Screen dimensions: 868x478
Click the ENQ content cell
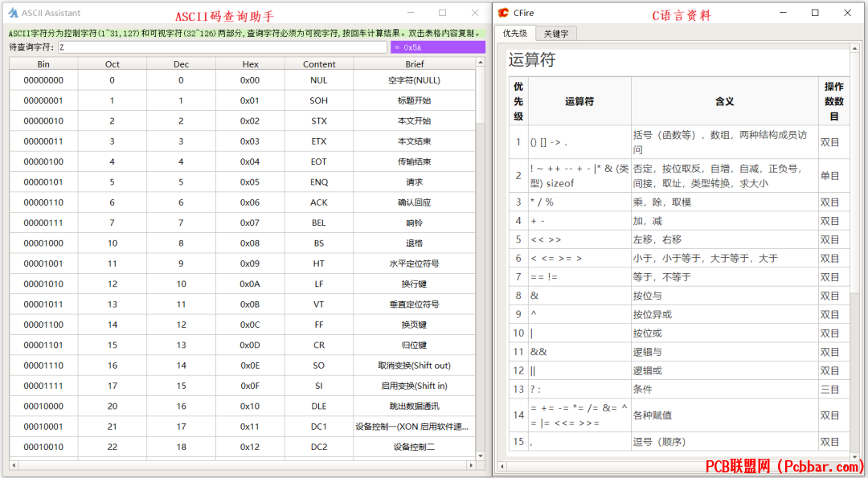(319, 182)
